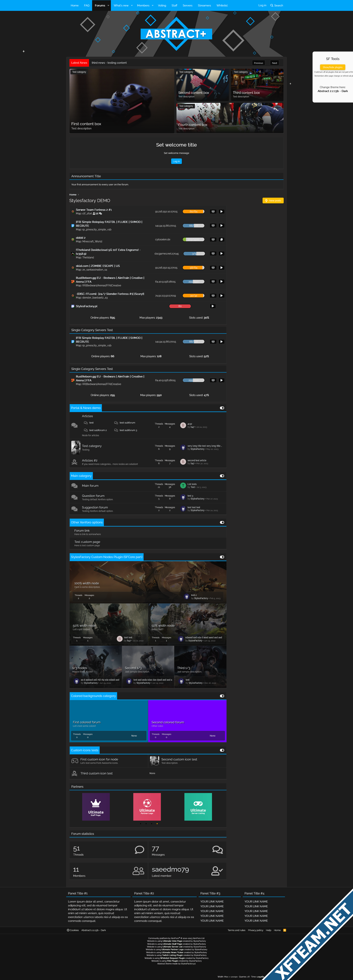Click slots bar of Serwer Team Fortress 2
The width and height of the screenshot is (353, 980).
[193, 211]
